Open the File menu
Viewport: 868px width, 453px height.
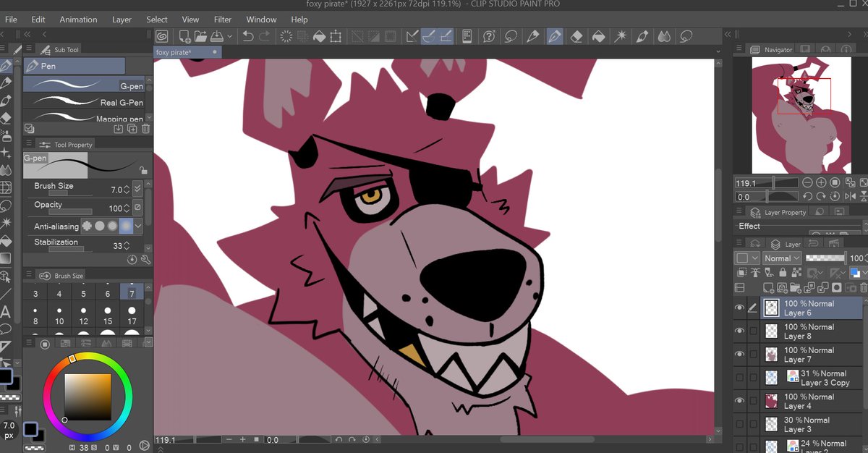click(x=11, y=20)
